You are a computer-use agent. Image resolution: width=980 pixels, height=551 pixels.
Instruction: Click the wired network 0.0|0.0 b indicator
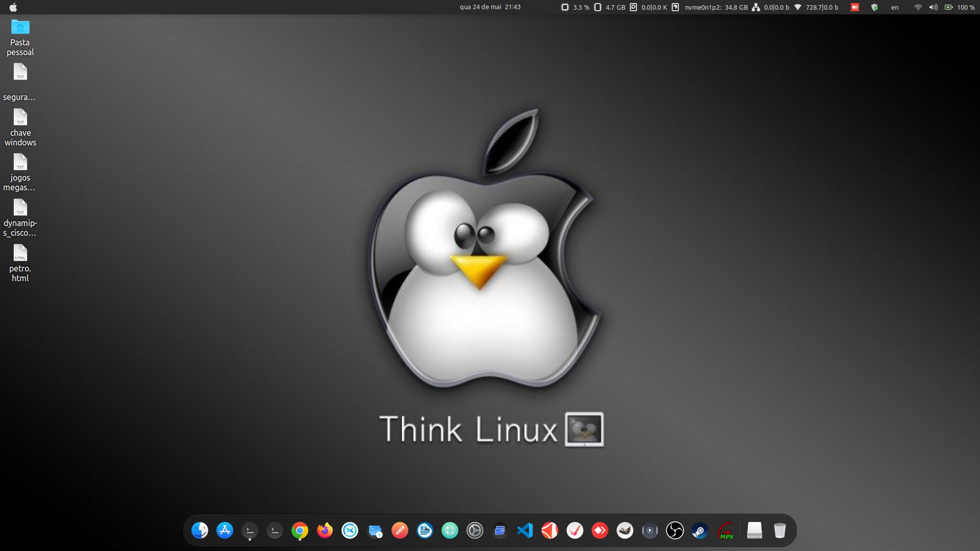pyautogui.click(x=771, y=7)
